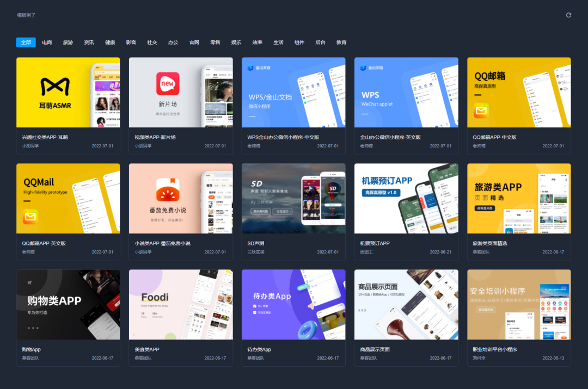The height and width of the screenshot is (389, 588).
Task: Select the 教育 category tab
Action: (x=341, y=42)
